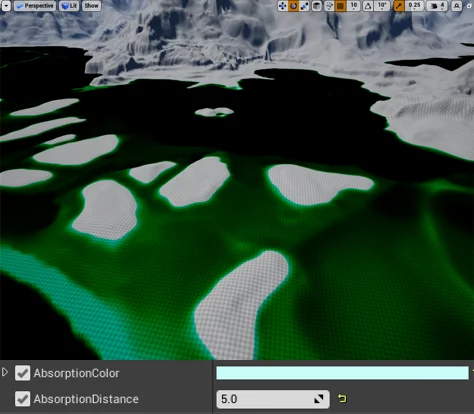
Task: Toggle rotation snapping triangle icon
Action: point(368,6)
